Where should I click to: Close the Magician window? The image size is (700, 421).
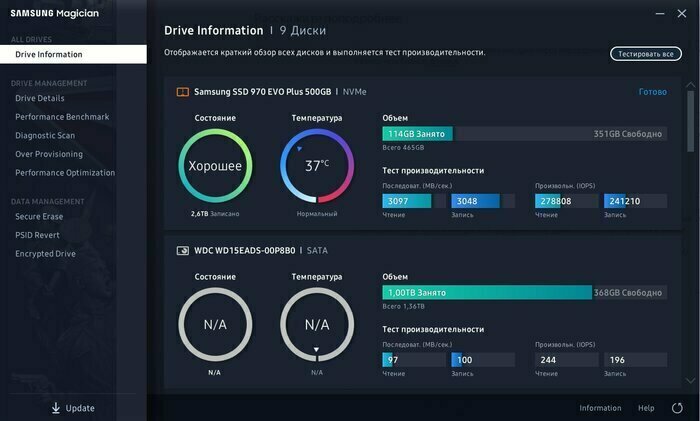coord(682,14)
